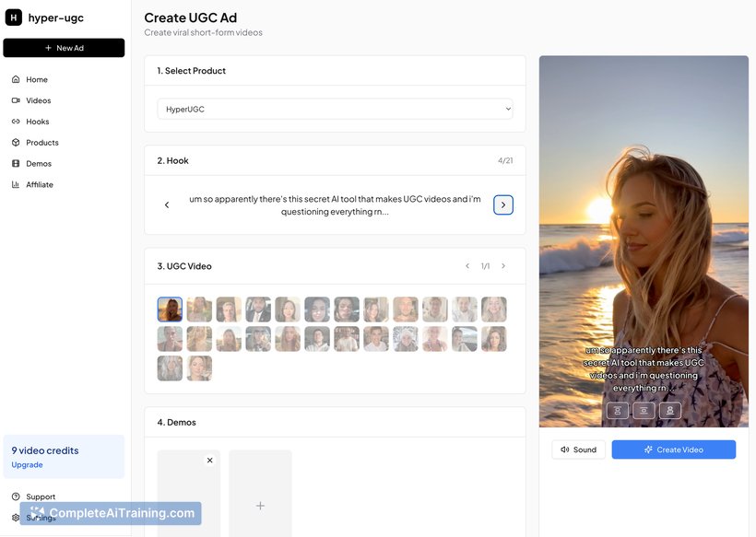Click the Upgrade link under video credits
The image size is (756, 537).
[x=27, y=465]
